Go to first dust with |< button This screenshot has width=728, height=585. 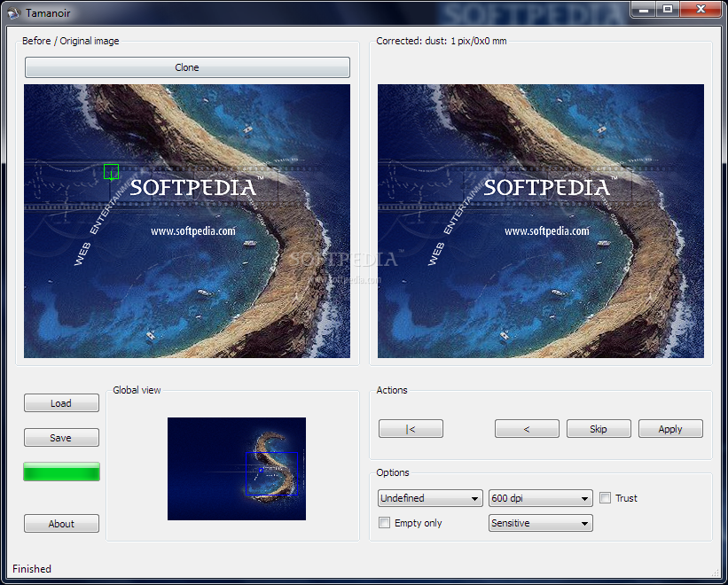pos(411,429)
